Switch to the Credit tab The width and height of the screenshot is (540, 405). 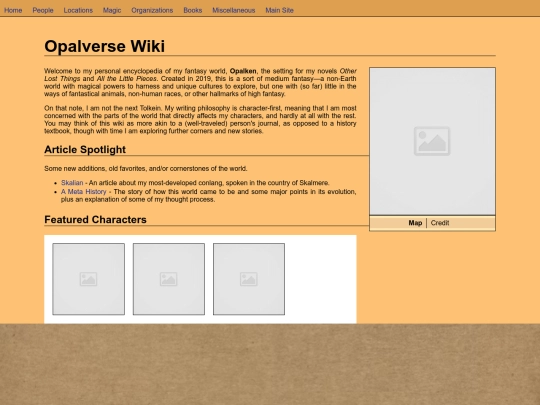tap(440, 223)
